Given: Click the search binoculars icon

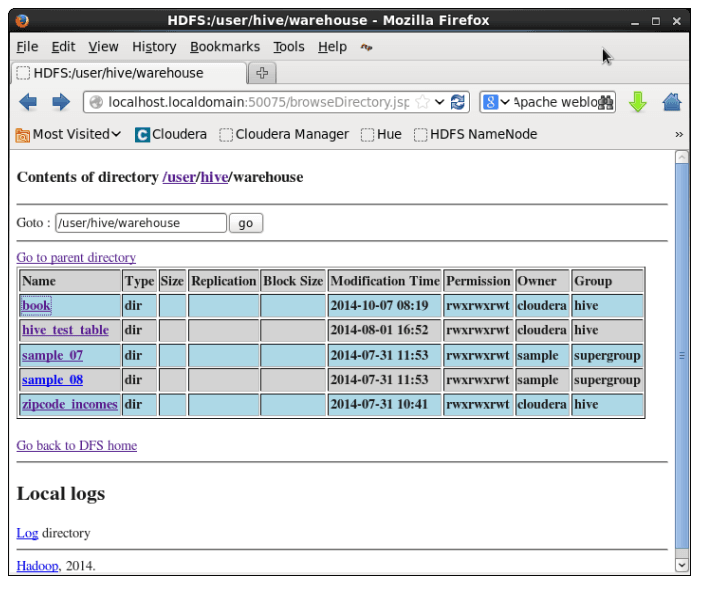Looking at the screenshot, I should point(605,102).
